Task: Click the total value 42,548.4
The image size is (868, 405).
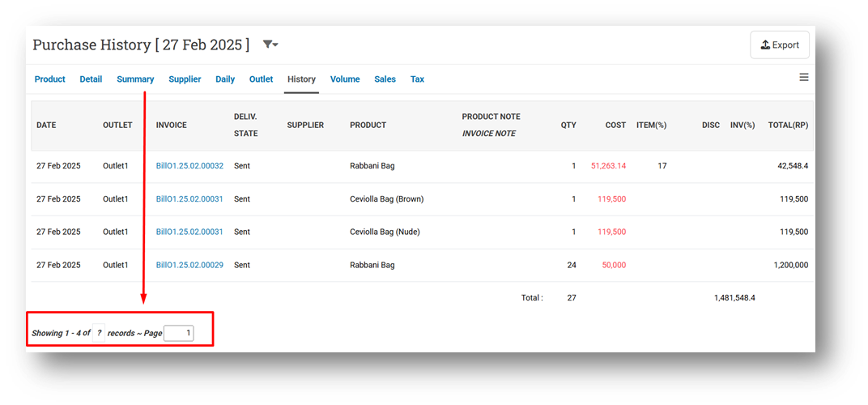Action: (793, 166)
